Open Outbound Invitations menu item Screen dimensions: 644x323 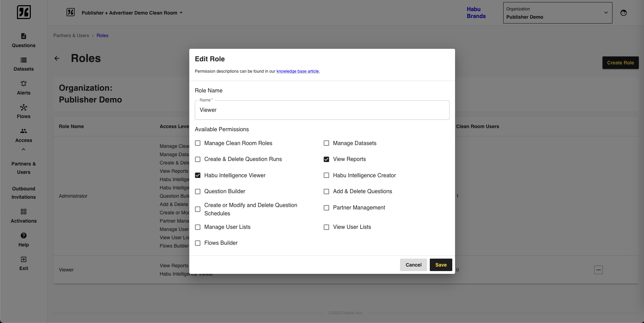(24, 193)
